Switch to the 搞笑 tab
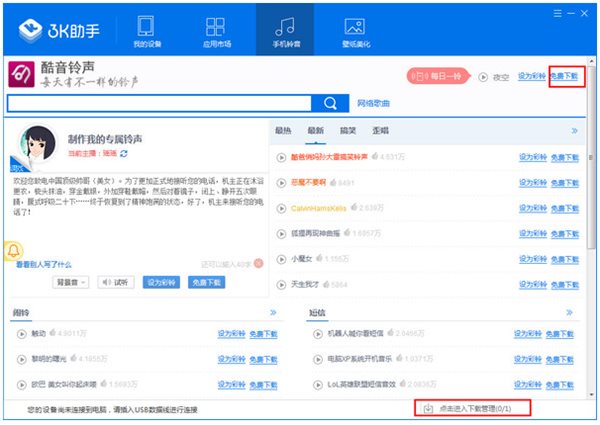Image resolution: width=600 pixels, height=425 pixels. 348,131
